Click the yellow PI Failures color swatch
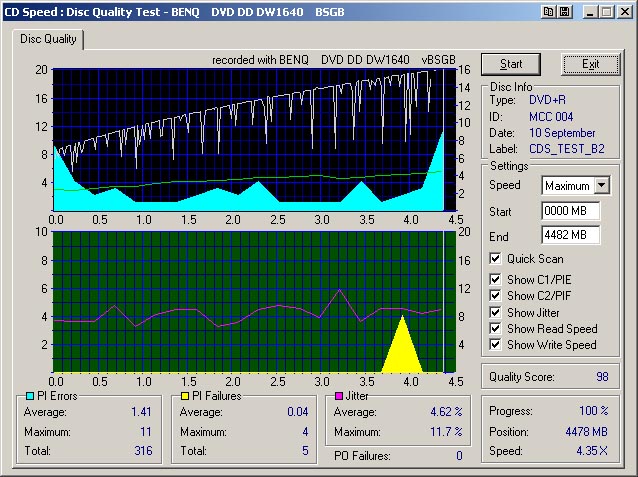Viewport: 638px width, 477px height. coord(185,396)
